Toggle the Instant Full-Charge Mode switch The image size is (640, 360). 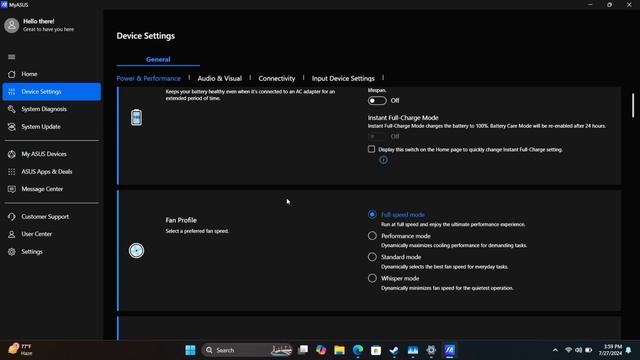(x=377, y=136)
